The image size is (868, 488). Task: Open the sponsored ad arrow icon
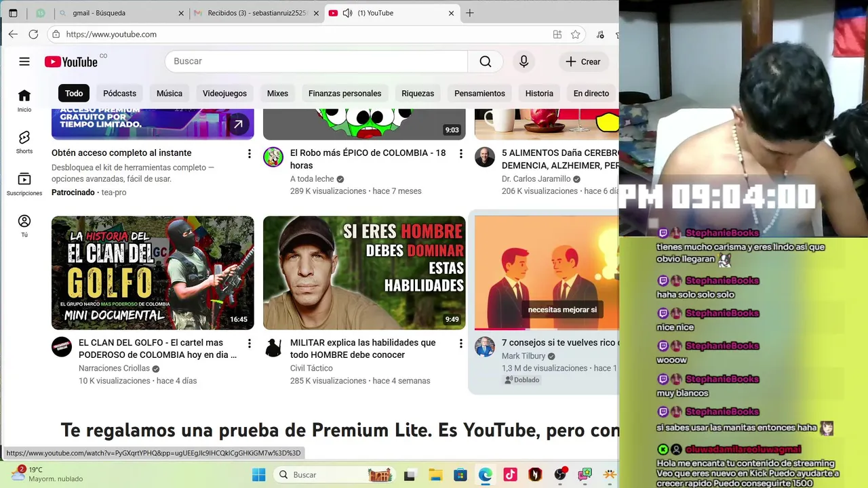(x=238, y=124)
